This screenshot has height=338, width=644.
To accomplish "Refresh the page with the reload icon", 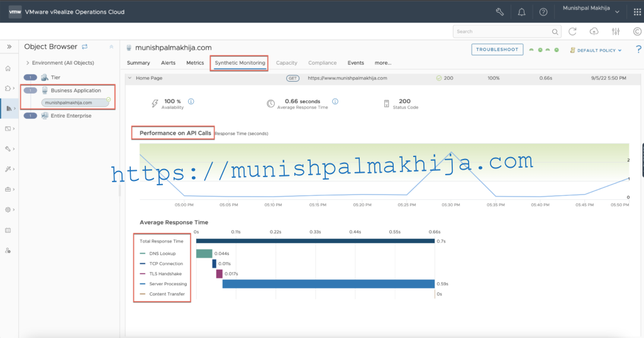I will coord(572,31).
